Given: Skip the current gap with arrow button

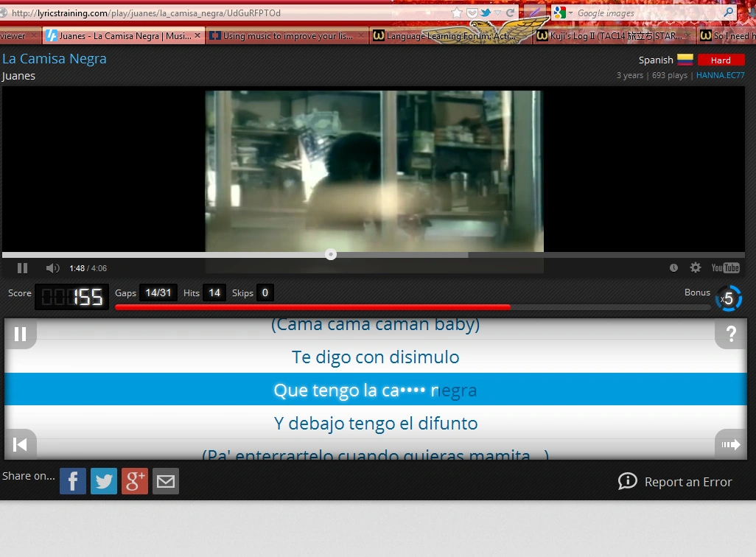Looking at the screenshot, I should 731,444.
